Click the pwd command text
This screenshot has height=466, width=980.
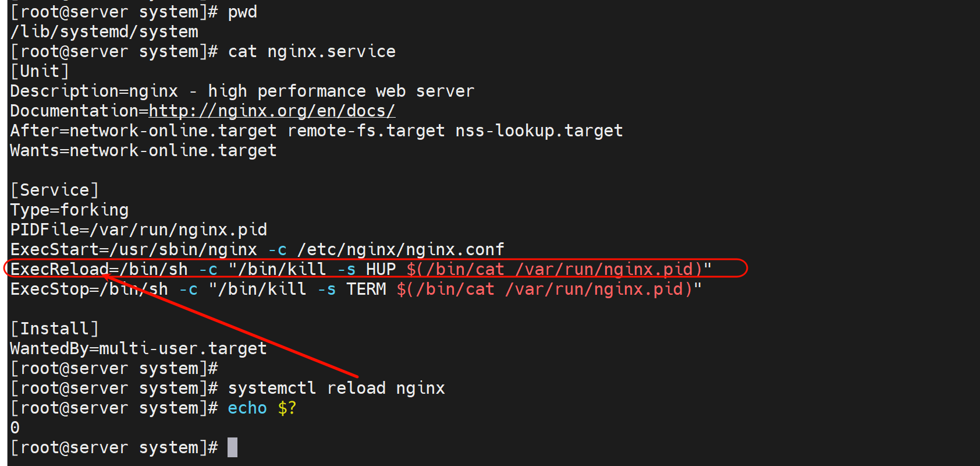[x=242, y=12]
